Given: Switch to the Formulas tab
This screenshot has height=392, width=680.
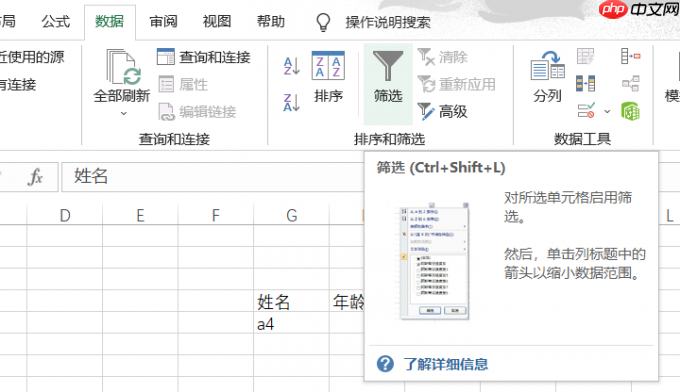Looking at the screenshot, I should click(x=56, y=21).
